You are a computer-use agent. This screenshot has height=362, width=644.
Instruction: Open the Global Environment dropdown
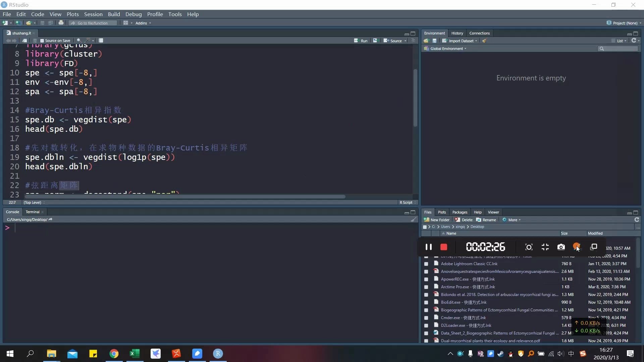point(445,49)
